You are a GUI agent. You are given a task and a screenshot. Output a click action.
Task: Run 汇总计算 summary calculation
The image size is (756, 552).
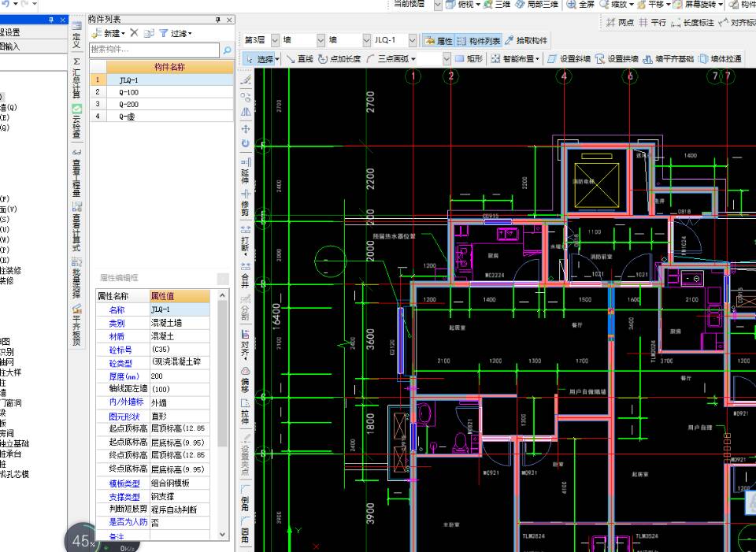click(x=76, y=78)
